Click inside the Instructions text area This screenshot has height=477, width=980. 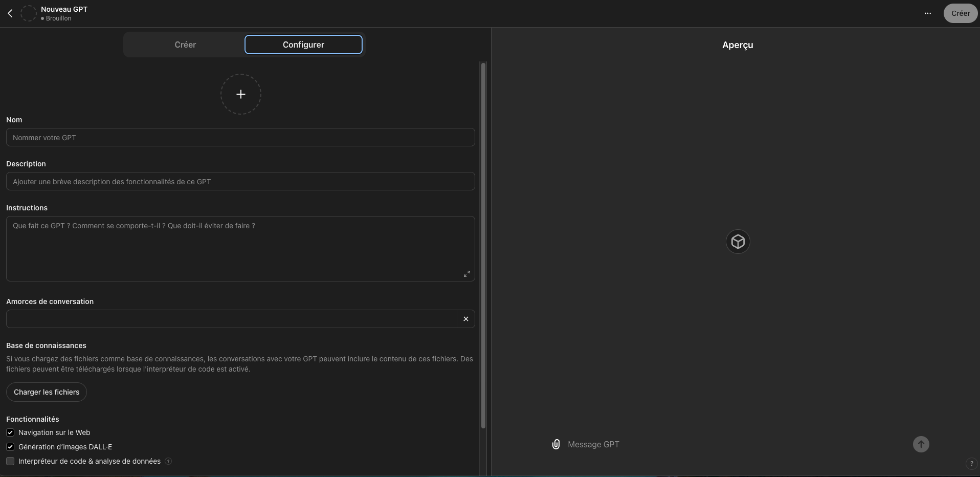pyautogui.click(x=240, y=249)
